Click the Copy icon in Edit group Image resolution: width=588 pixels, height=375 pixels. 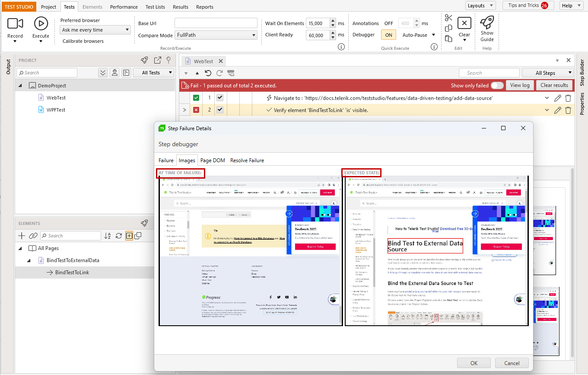[x=448, y=28]
